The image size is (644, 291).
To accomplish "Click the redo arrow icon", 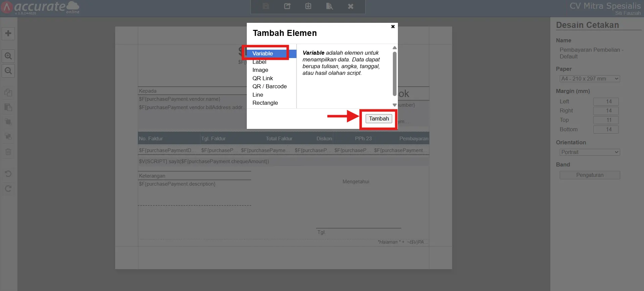I will click(x=8, y=189).
